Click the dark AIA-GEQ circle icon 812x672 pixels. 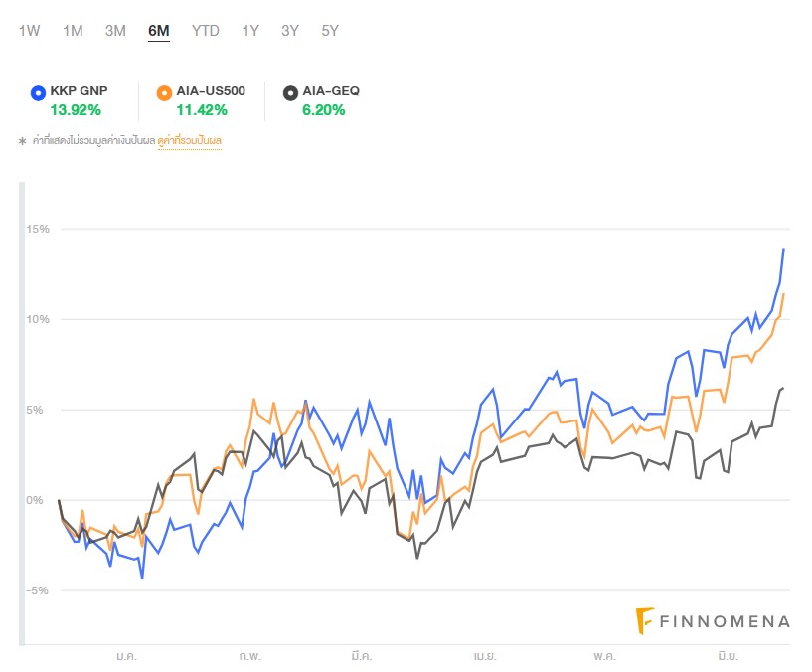pyautogui.click(x=290, y=92)
